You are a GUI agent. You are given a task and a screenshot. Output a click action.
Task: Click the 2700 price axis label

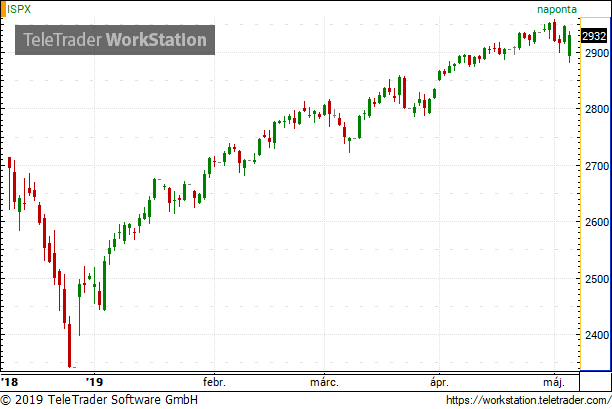tap(597, 166)
